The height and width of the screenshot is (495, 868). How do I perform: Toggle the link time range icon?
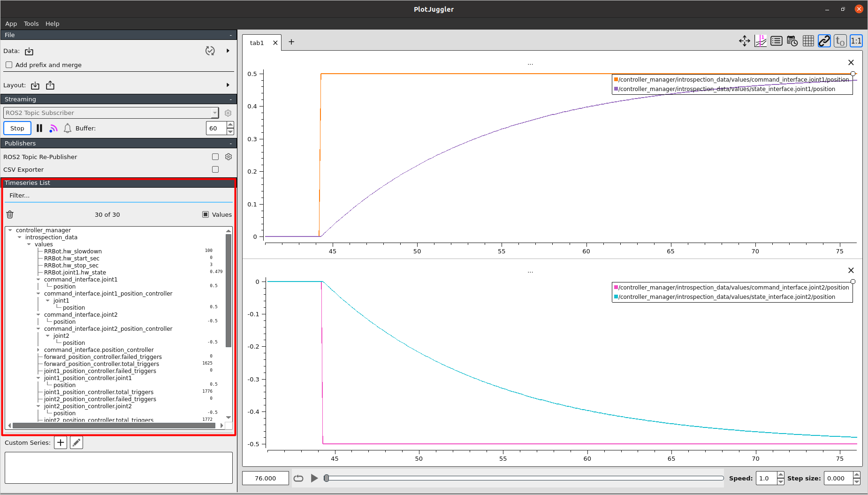pos(824,41)
